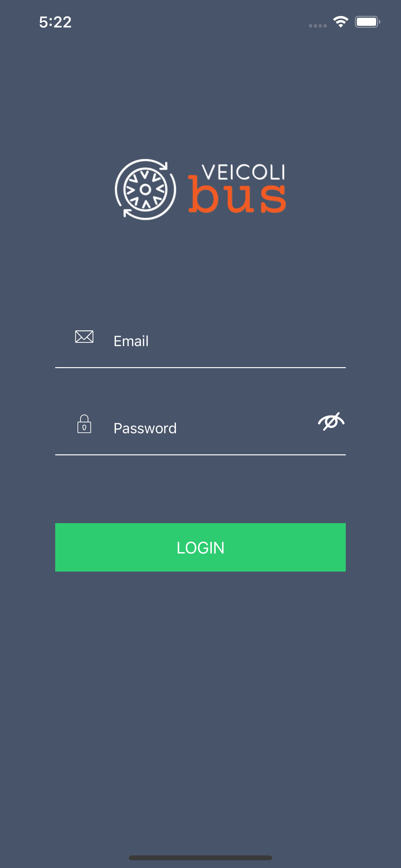This screenshot has height=868, width=401.
Task: Toggle password visibility with the crossed-eye icon
Action: (x=331, y=421)
